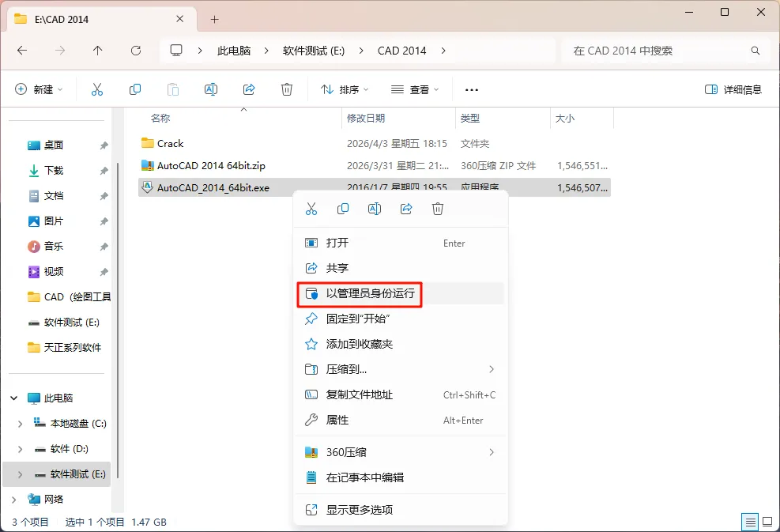Viewport: 780px width, 532px height.
Task: Go up one folder level arrow
Action: coord(97,51)
